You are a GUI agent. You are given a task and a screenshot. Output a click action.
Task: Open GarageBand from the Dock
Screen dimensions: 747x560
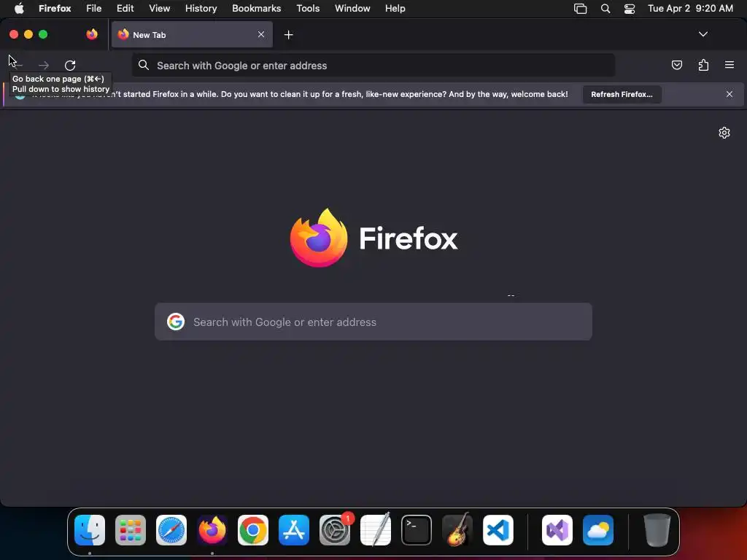[x=457, y=530]
